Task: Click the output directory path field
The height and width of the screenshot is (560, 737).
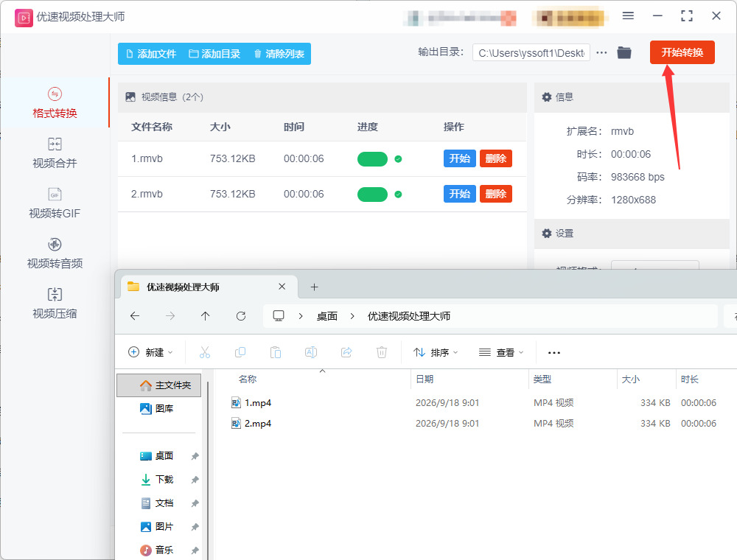Action: coord(531,52)
